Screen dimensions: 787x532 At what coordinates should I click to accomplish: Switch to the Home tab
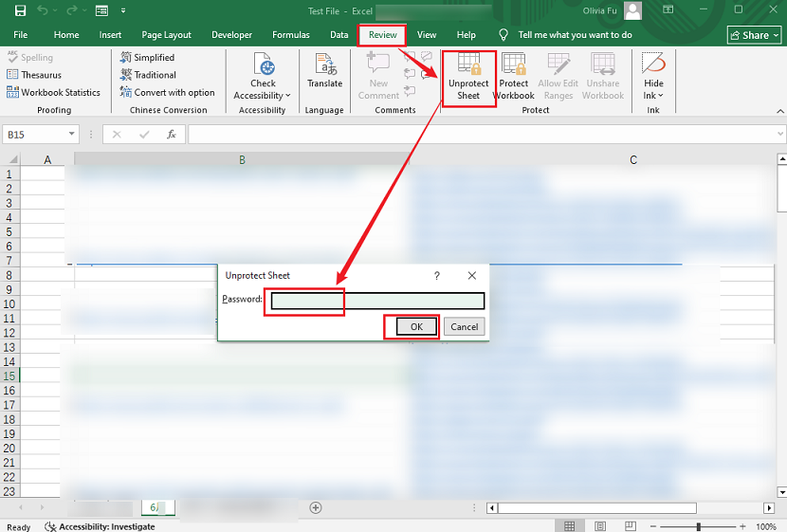coord(66,35)
